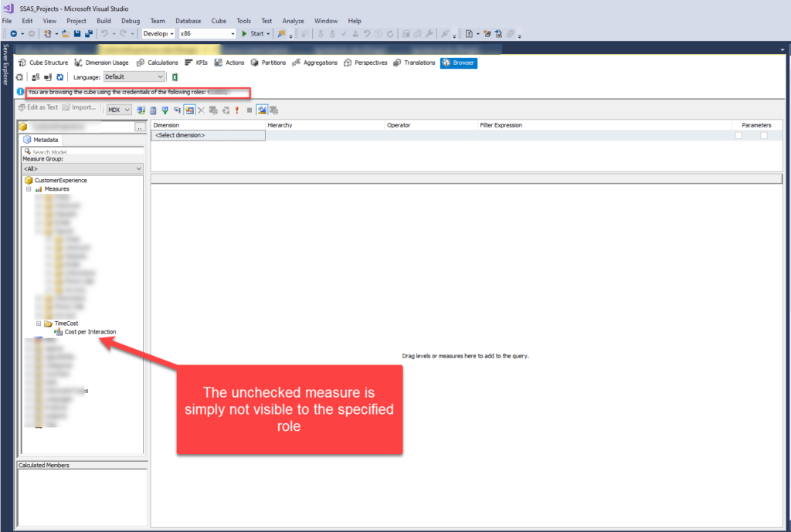Switch to the Calculations tab
The width and height of the screenshot is (791, 532).
pos(158,63)
